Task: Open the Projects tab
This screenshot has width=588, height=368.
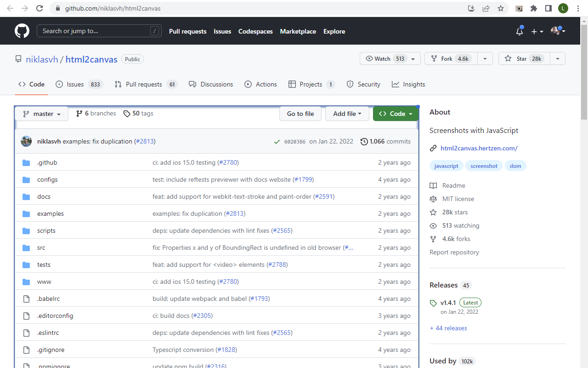Action: [x=311, y=84]
